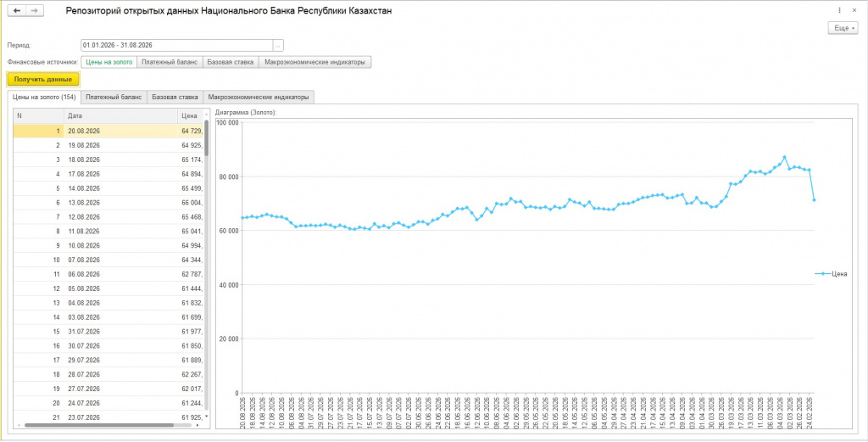This screenshot has height=442, width=868.
Task: Click the table vertical scroll down arrow
Action: [x=207, y=416]
